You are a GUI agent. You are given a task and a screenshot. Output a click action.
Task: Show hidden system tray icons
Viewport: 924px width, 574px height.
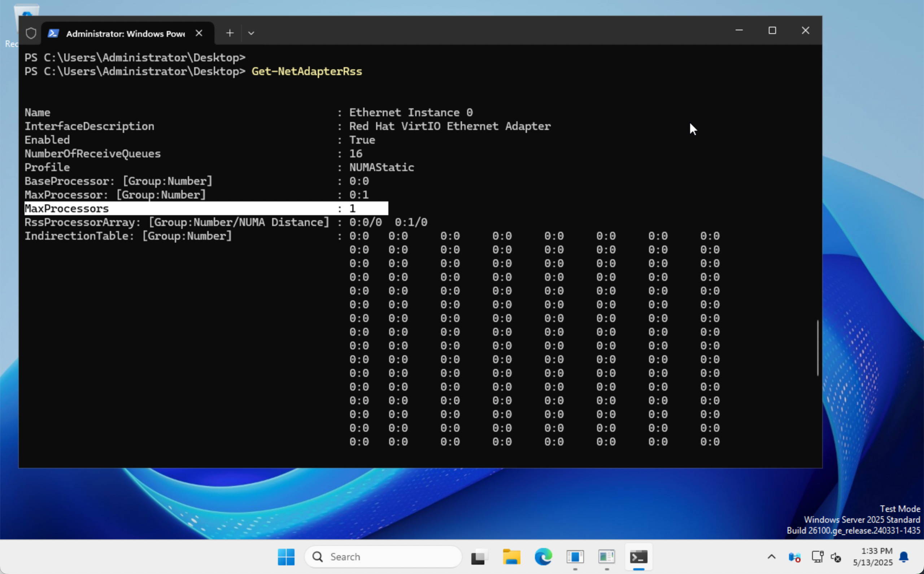point(771,557)
